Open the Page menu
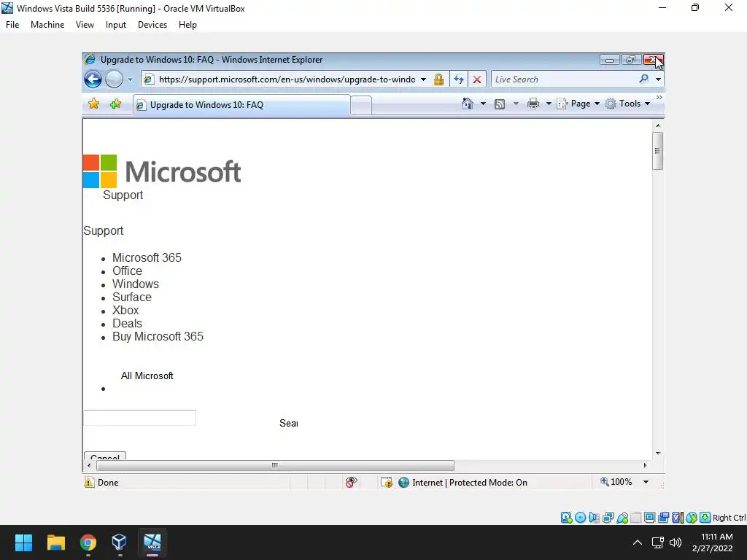747x560 pixels. (578, 104)
